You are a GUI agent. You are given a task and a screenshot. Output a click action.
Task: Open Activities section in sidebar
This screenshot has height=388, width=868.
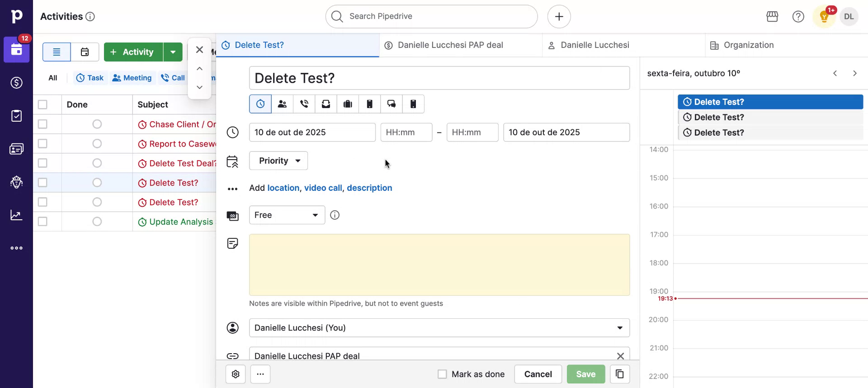click(x=17, y=50)
